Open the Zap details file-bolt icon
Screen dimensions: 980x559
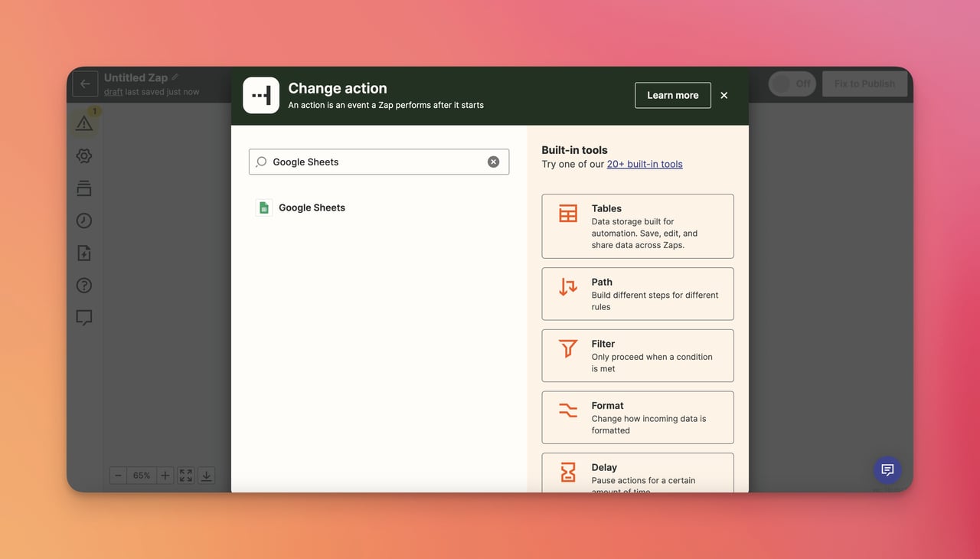point(84,253)
